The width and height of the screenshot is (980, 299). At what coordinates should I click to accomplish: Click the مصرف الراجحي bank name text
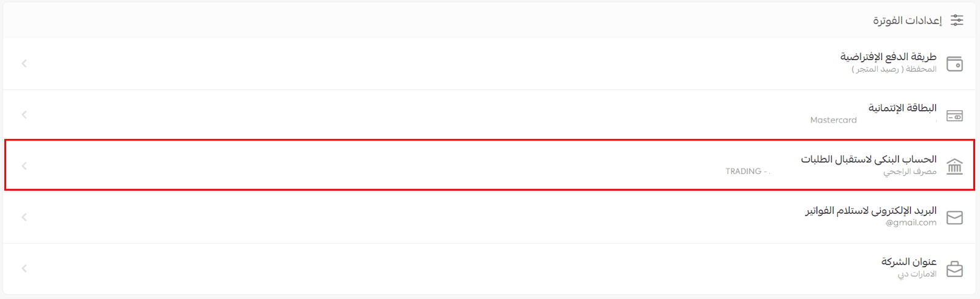pos(910,172)
